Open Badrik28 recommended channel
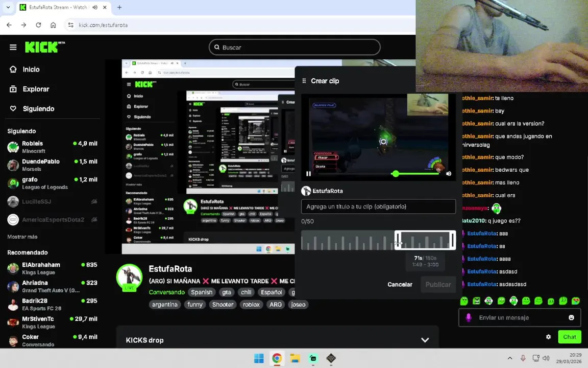The height and width of the screenshot is (368, 588). pyautogui.click(x=53, y=304)
